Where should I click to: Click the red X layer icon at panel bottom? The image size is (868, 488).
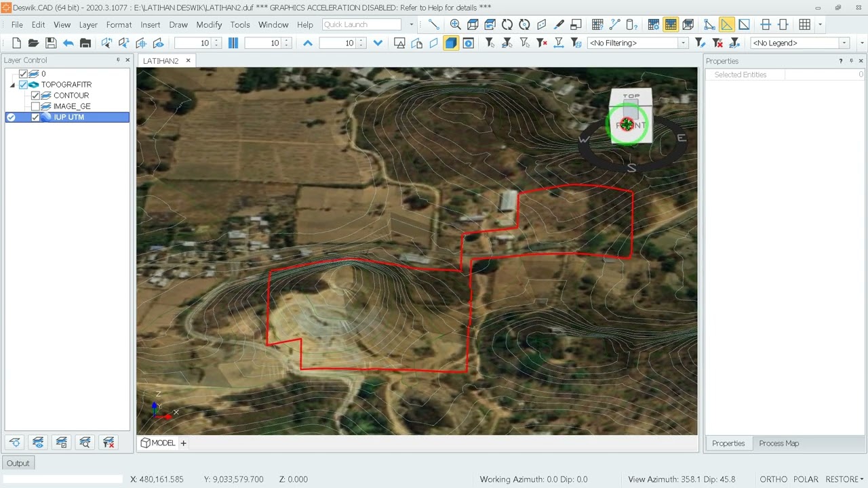point(108,443)
